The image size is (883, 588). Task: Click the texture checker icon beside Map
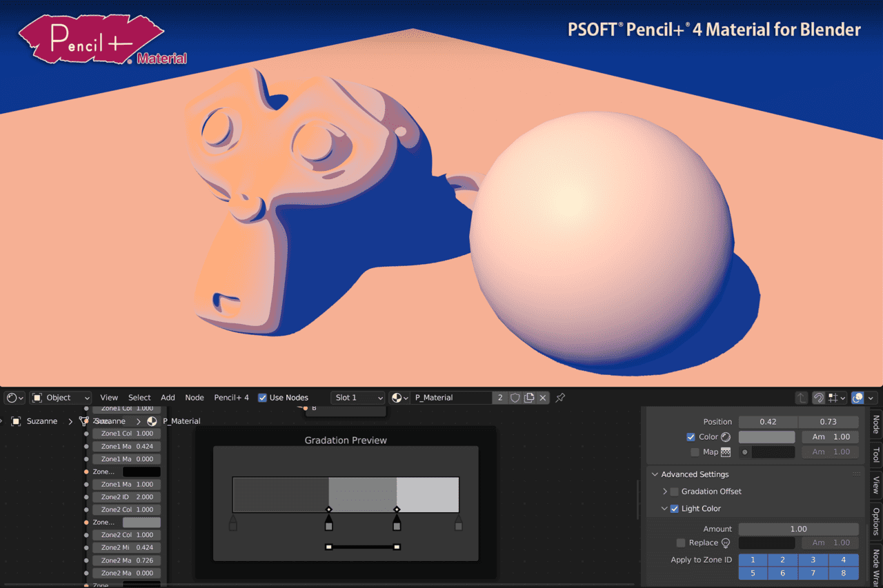pyautogui.click(x=726, y=452)
